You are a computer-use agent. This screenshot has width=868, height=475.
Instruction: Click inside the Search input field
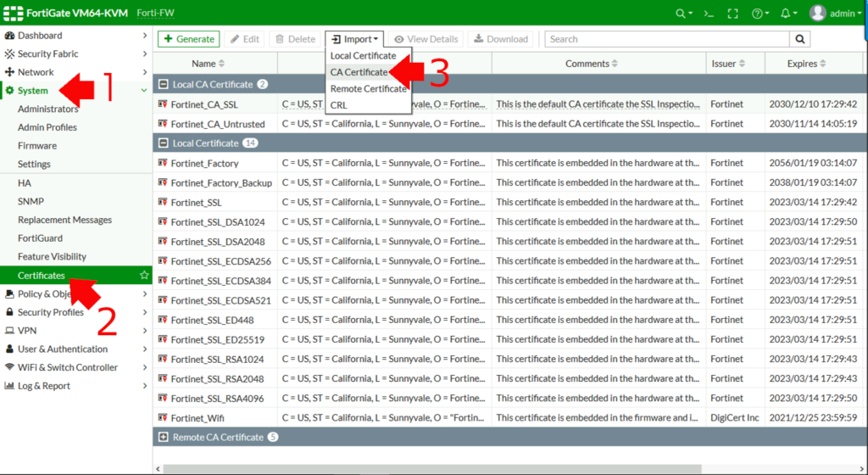point(665,39)
